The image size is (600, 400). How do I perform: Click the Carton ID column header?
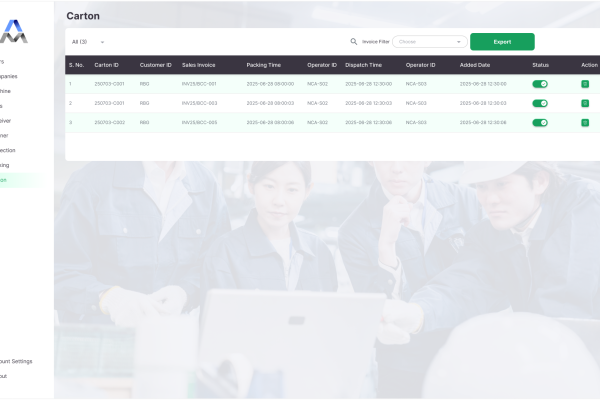(106, 65)
